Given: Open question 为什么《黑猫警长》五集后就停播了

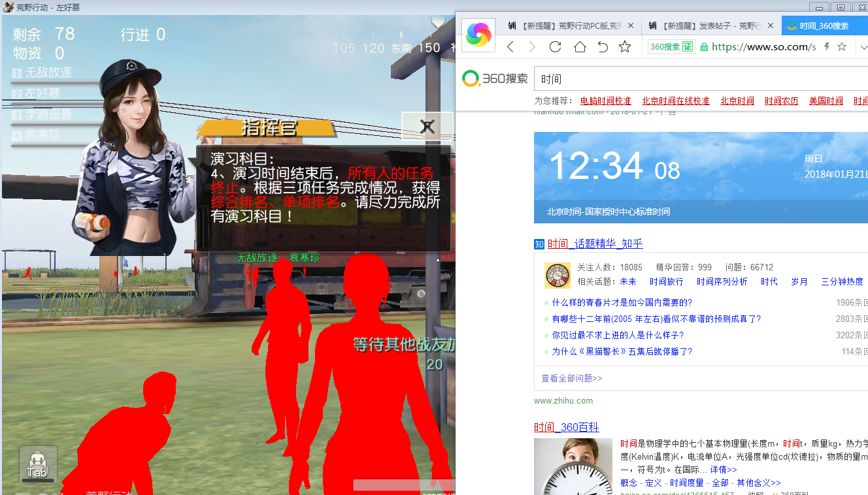Looking at the screenshot, I should click(x=622, y=352).
